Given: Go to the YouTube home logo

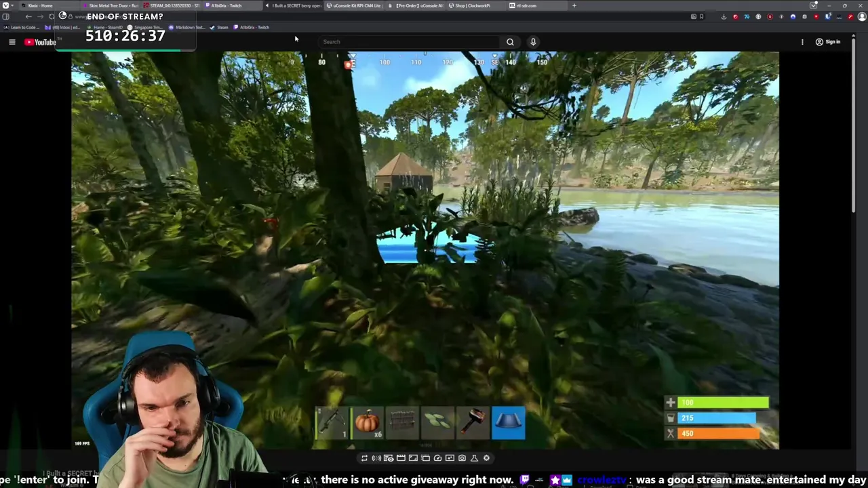Looking at the screenshot, I should click(40, 42).
